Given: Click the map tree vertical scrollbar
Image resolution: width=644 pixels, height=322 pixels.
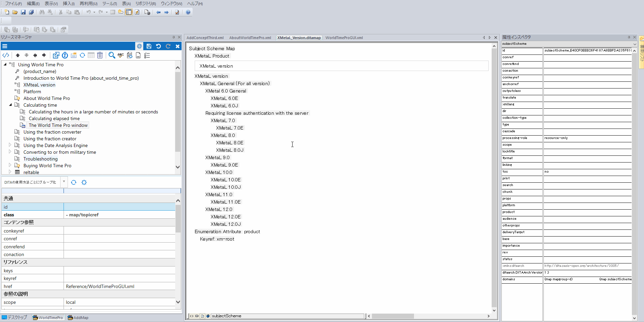Looking at the screenshot, I should click(x=178, y=111).
